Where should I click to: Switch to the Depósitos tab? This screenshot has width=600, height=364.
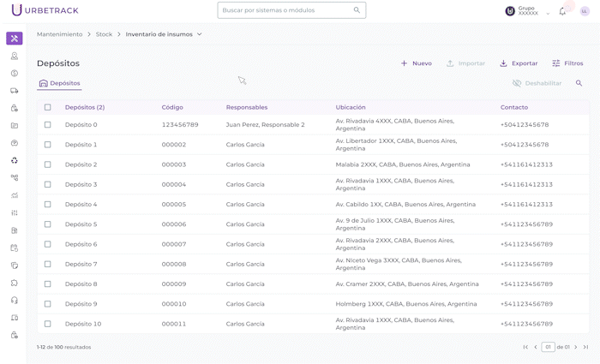pyautogui.click(x=60, y=83)
